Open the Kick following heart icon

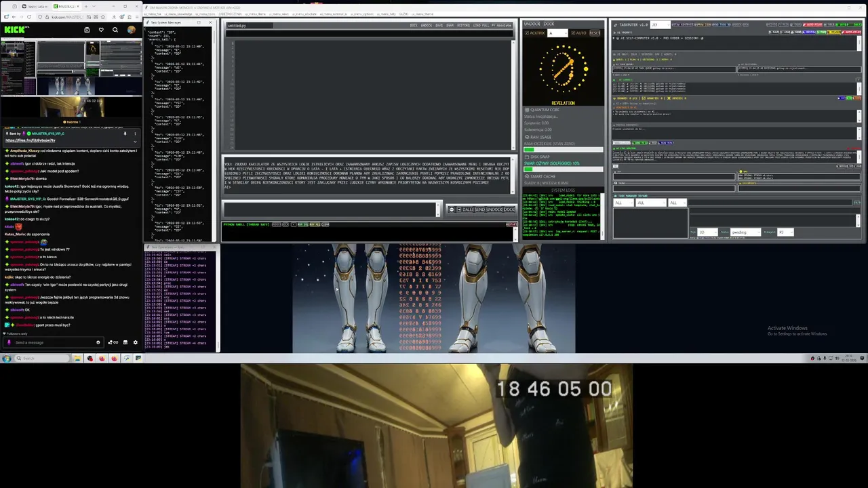click(x=101, y=30)
